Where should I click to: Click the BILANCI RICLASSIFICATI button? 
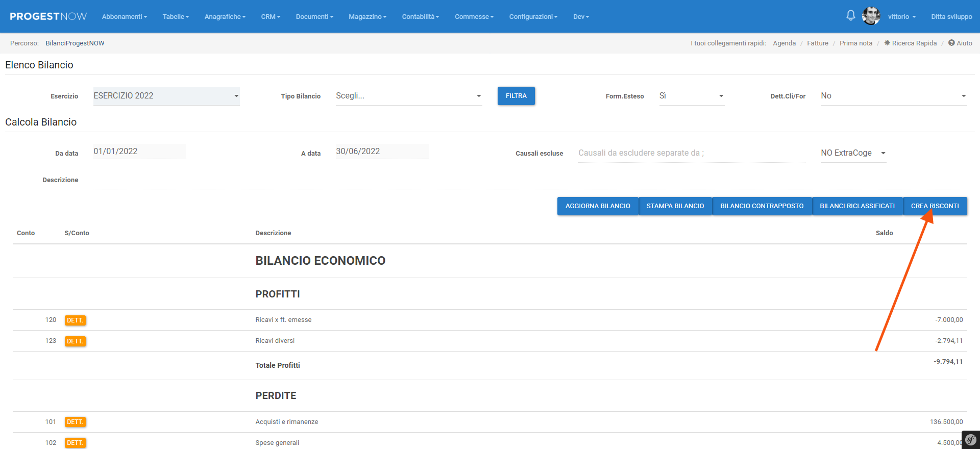pyautogui.click(x=857, y=206)
